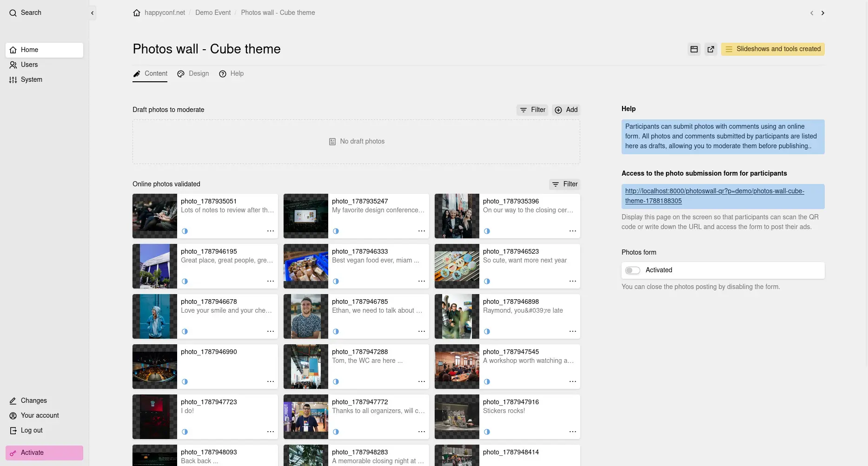
Task: Open options menu for photo_1787946785
Action: (422, 332)
